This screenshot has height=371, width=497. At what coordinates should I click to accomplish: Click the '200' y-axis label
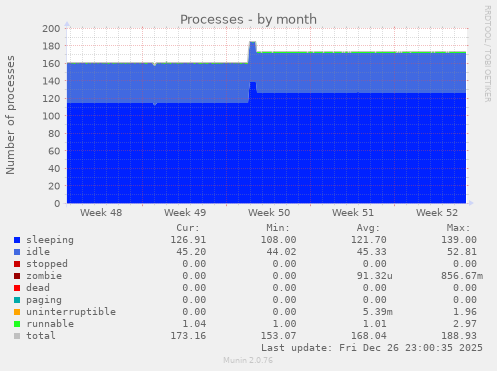(x=51, y=28)
